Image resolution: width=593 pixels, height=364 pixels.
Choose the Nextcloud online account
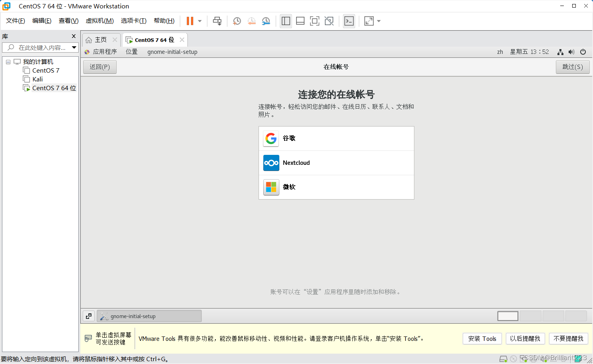336,163
